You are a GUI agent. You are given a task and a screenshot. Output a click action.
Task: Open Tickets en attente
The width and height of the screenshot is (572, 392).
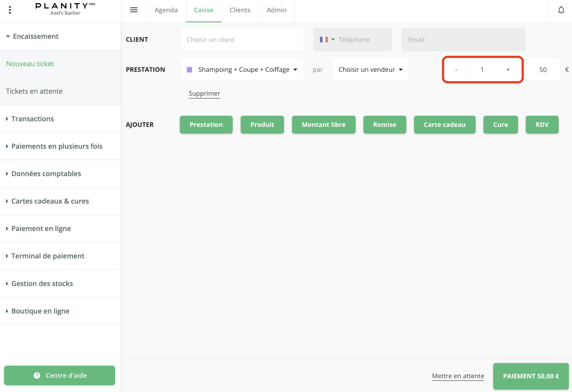(x=34, y=91)
